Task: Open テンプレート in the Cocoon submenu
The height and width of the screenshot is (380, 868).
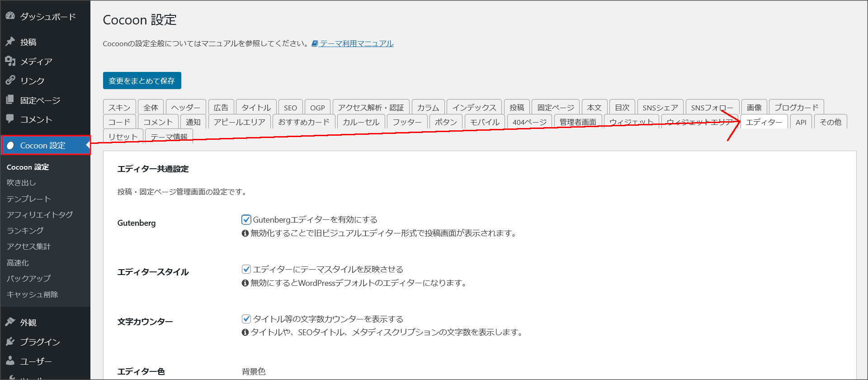Action: coord(29,199)
